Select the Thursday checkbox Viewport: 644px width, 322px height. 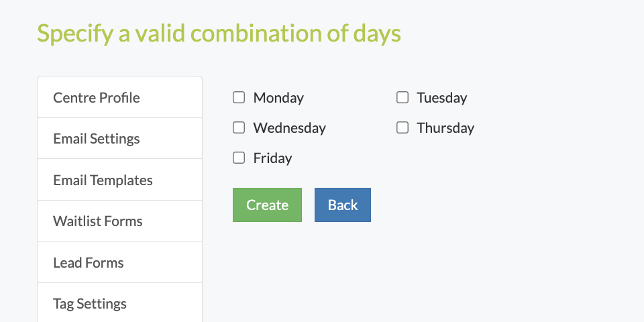(402, 127)
